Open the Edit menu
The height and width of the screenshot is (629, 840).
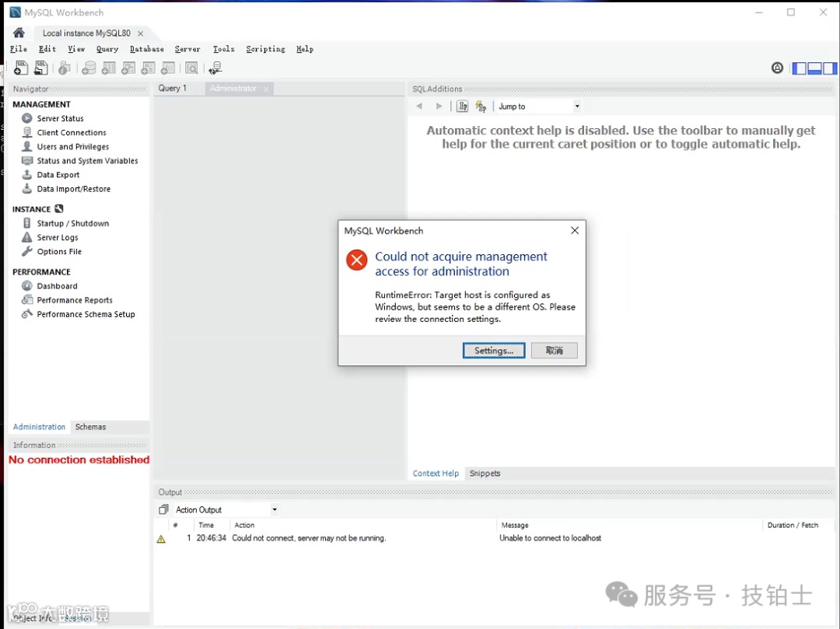(47, 49)
